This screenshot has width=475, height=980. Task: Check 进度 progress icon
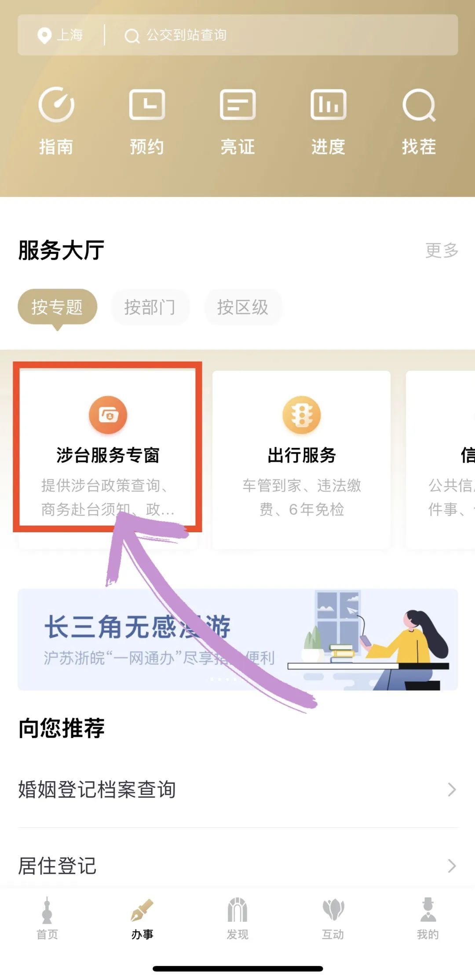[x=328, y=105]
